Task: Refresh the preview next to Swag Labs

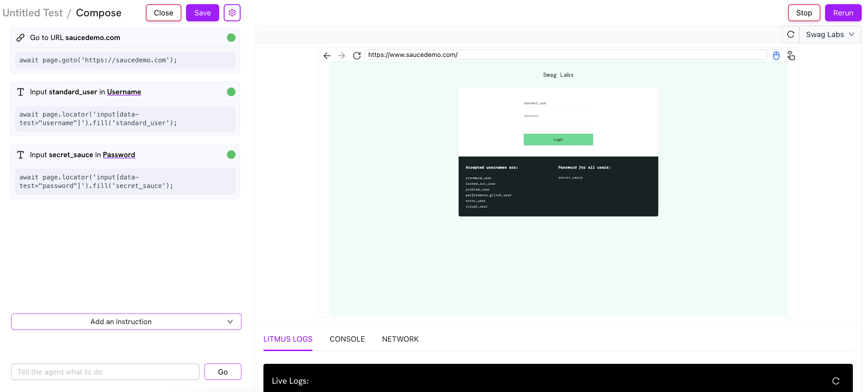Action: click(791, 34)
